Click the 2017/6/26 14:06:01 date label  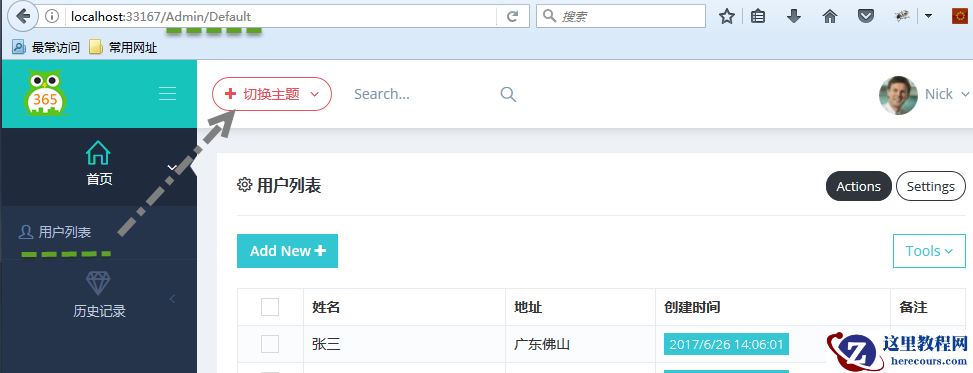point(727,344)
